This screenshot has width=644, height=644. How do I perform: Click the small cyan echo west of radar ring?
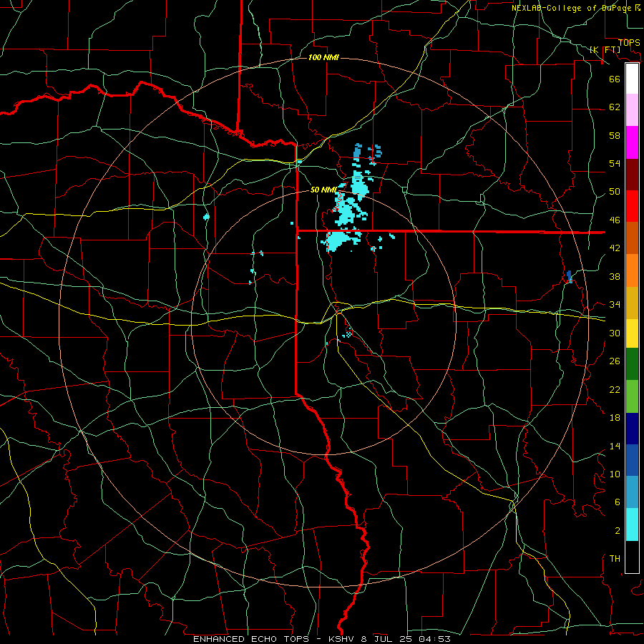click(207, 216)
